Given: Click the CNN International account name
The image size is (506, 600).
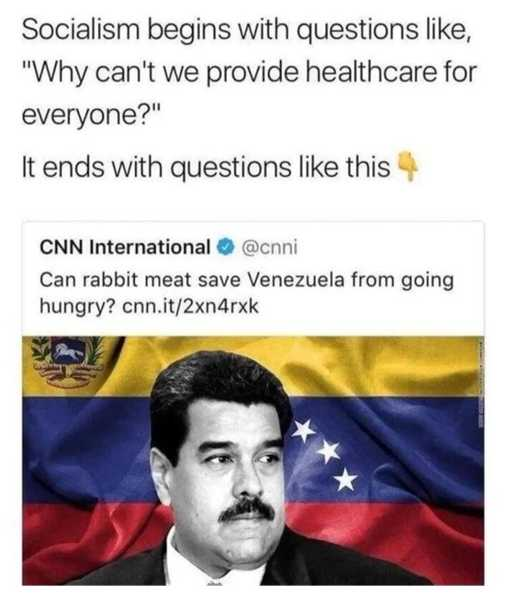Looking at the screenshot, I should pyautogui.click(x=125, y=247).
